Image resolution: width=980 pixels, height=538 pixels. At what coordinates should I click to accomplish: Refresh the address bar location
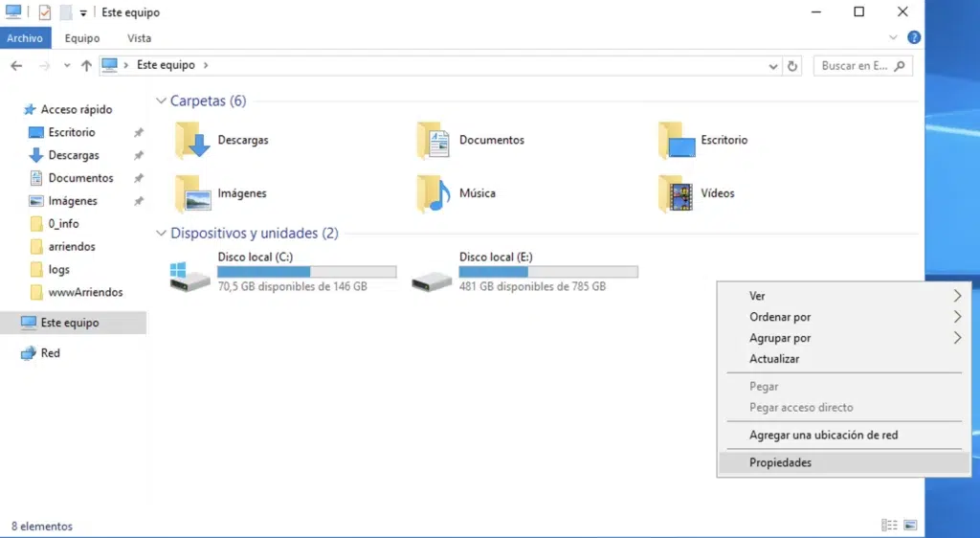point(791,66)
